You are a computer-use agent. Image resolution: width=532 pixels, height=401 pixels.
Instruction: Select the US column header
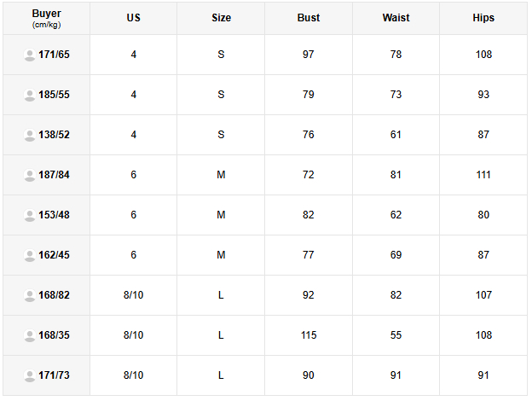point(133,18)
